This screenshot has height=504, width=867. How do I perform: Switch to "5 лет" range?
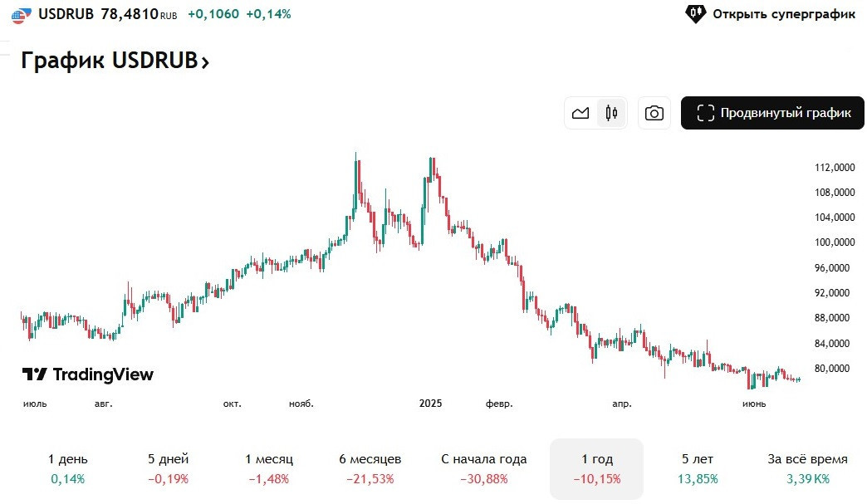click(697, 468)
